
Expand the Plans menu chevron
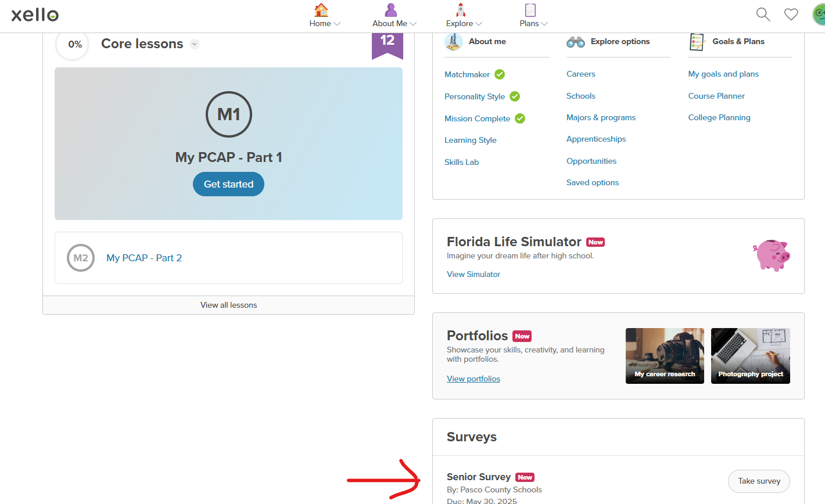(x=544, y=24)
